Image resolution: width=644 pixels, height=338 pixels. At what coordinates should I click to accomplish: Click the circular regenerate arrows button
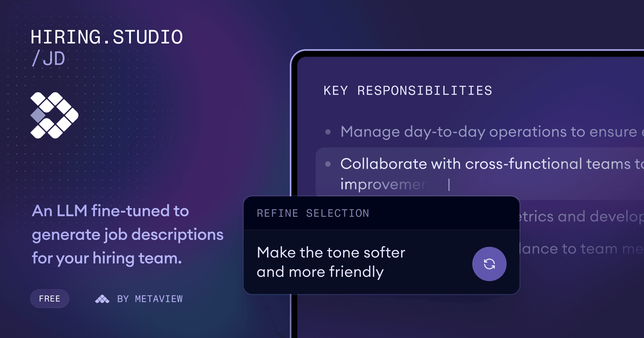click(489, 264)
